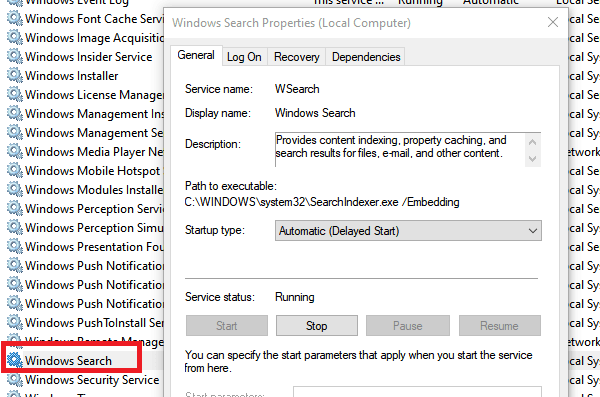Switch to the General tab
This screenshot has height=397, width=600.
tap(196, 56)
